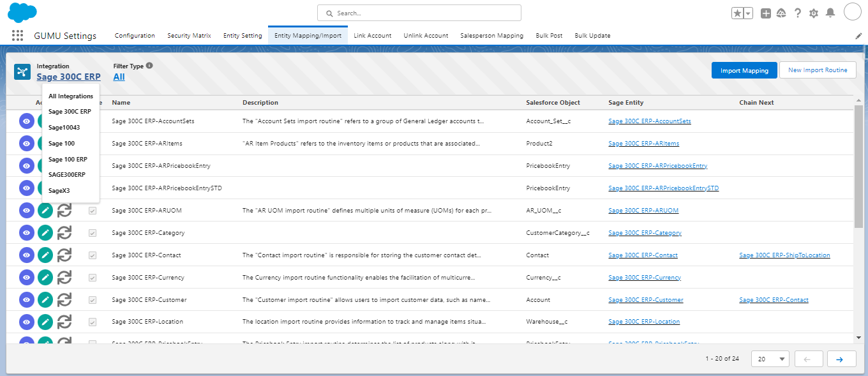
Task: Sync the Sage 300C ERP-Currency routine
Action: click(64, 278)
